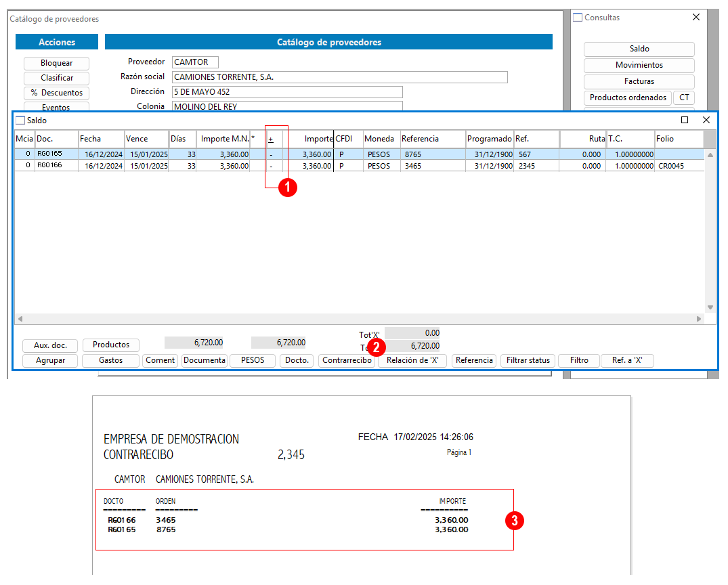
Task: Click the Referencia cell 8765
Action: click(x=433, y=154)
